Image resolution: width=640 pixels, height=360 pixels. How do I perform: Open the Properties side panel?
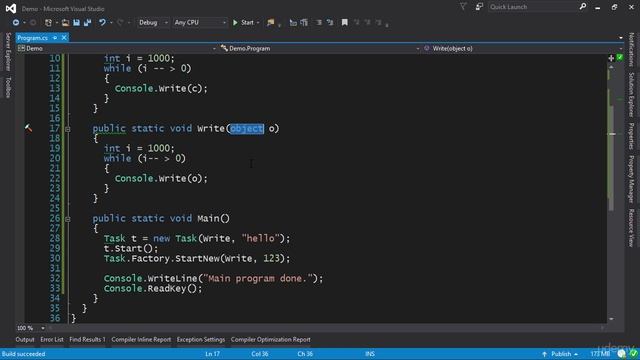click(x=631, y=136)
